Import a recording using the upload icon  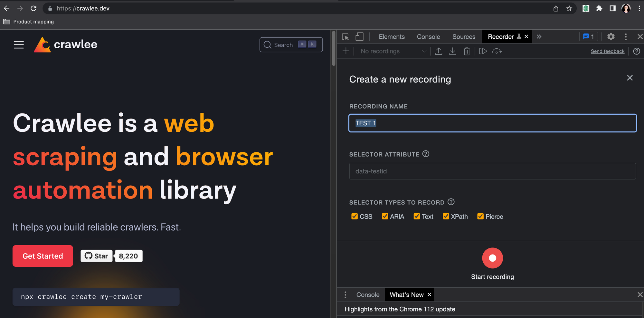439,51
